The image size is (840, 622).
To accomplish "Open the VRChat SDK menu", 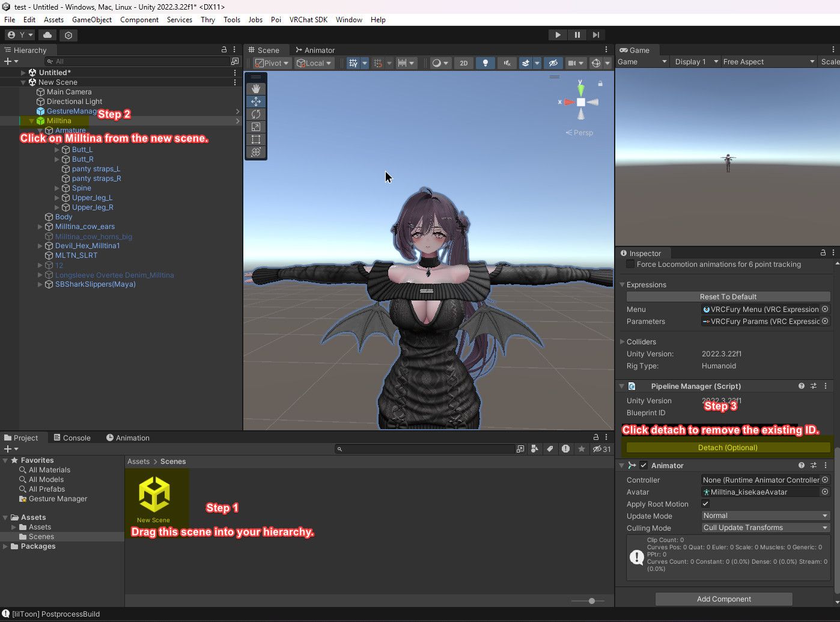I will tap(308, 19).
